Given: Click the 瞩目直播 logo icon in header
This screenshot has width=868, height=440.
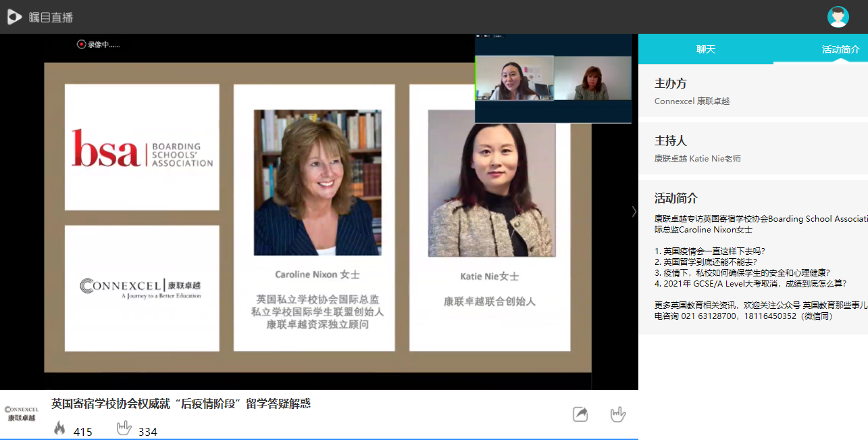Looking at the screenshot, I should click(x=14, y=17).
